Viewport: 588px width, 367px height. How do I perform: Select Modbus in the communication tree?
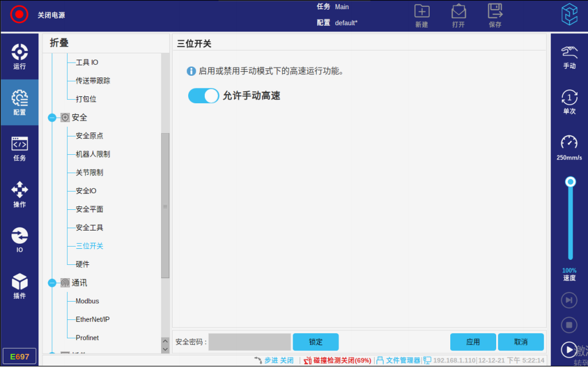(x=87, y=301)
